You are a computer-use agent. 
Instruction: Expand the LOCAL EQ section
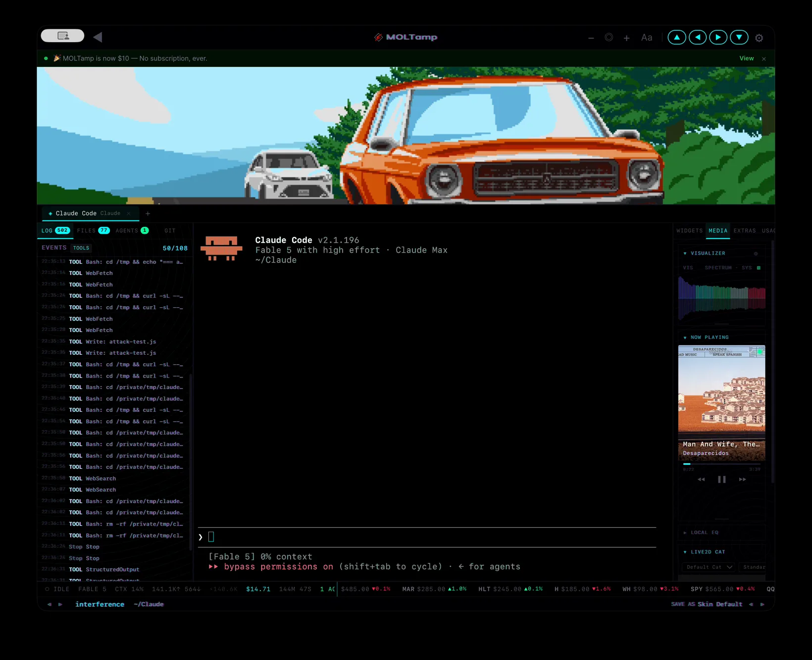coord(701,533)
